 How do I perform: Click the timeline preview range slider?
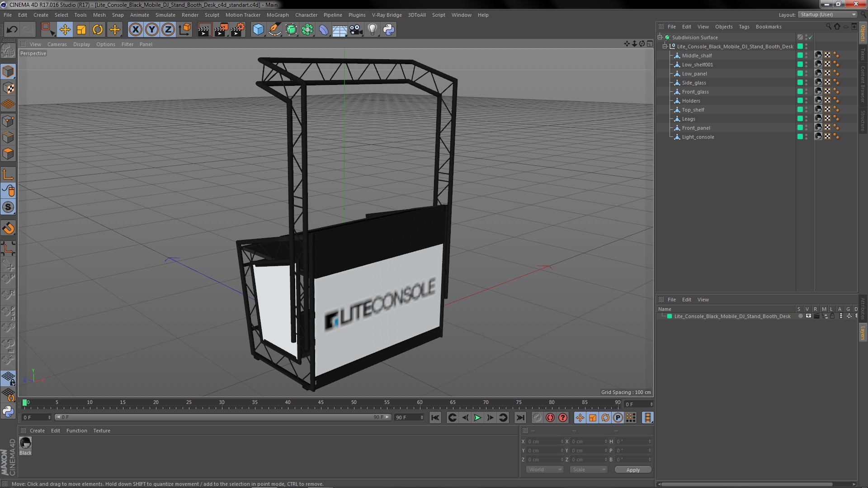(x=222, y=417)
